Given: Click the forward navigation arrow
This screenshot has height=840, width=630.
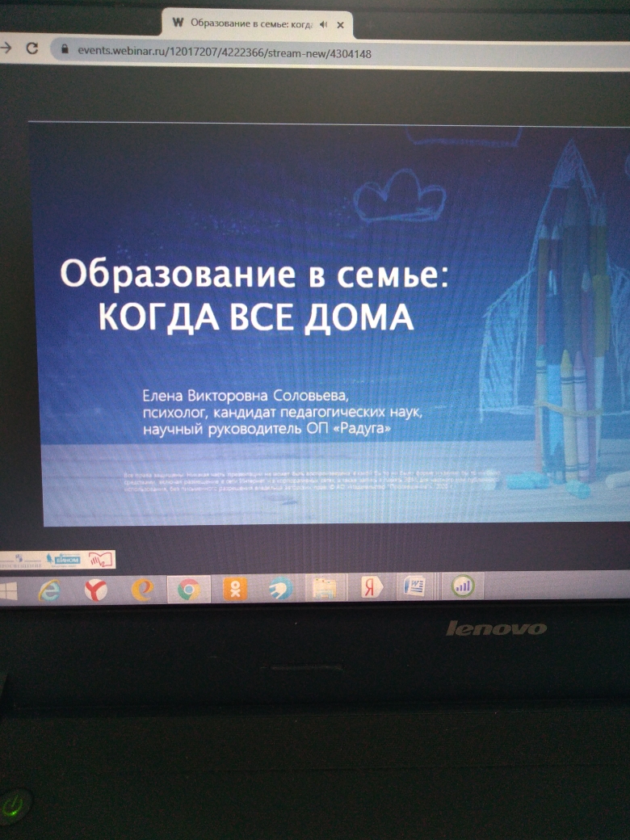Looking at the screenshot, I should (x=6, y=48).
